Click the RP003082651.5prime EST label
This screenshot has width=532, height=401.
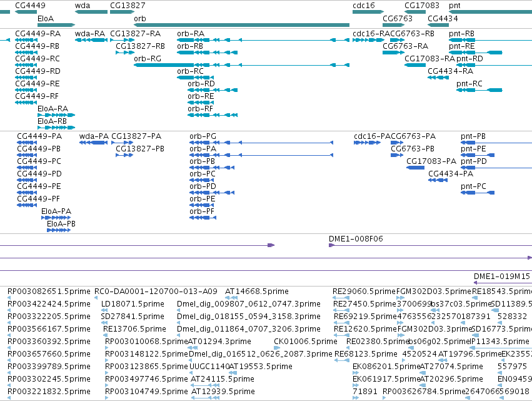click(49, 292)
